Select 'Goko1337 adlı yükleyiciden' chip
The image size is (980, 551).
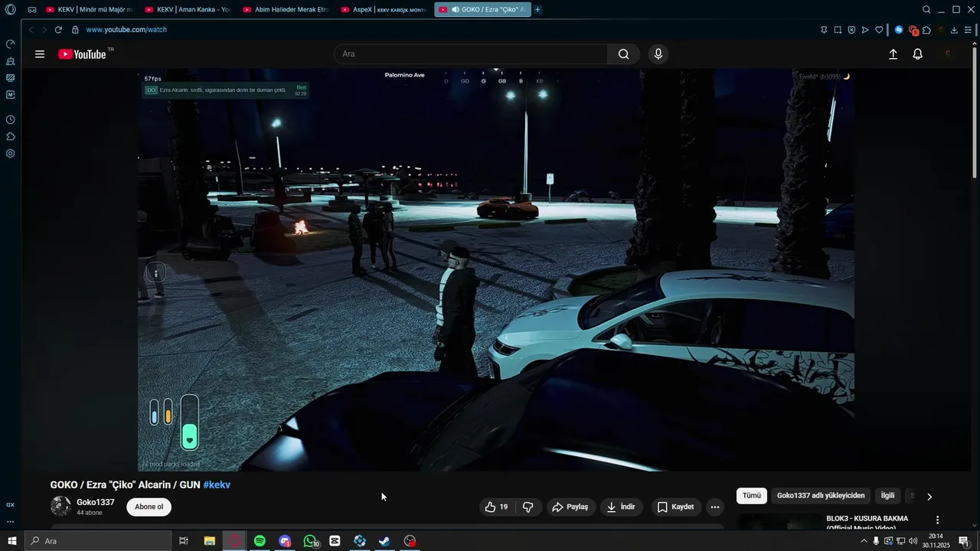point(821,496)
